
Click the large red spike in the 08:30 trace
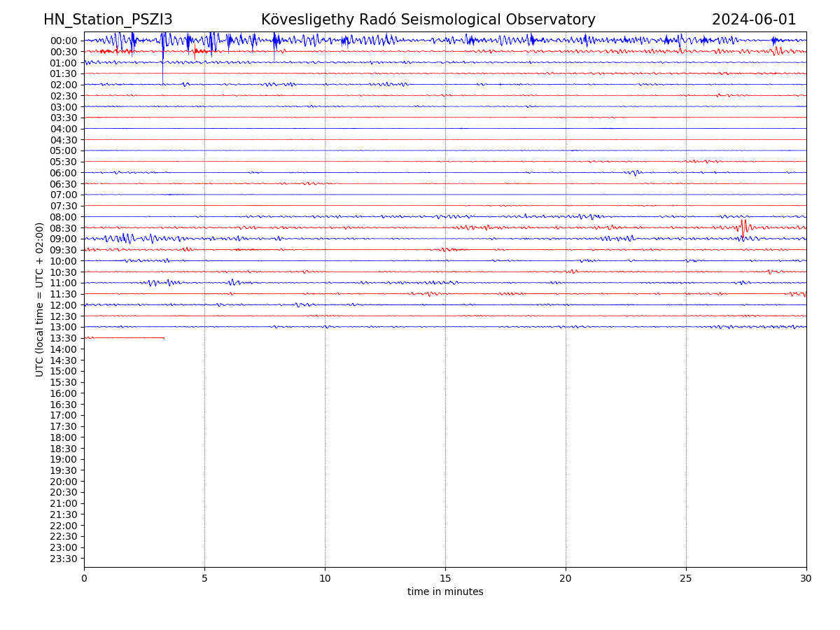click(743, 225)
